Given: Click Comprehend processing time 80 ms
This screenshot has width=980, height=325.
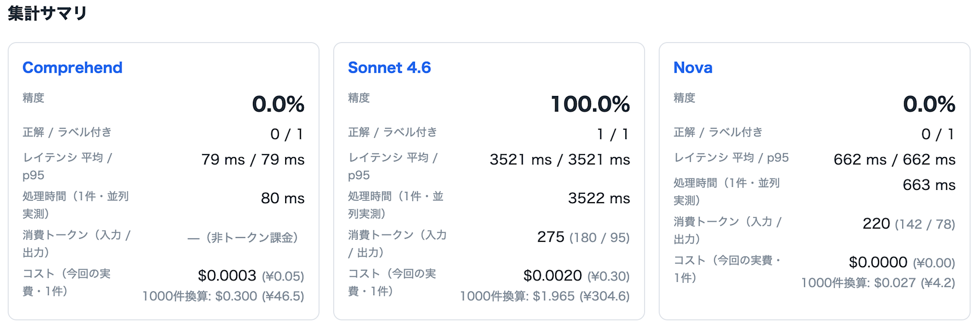Looking at the screenshot, I should [283, 198].
